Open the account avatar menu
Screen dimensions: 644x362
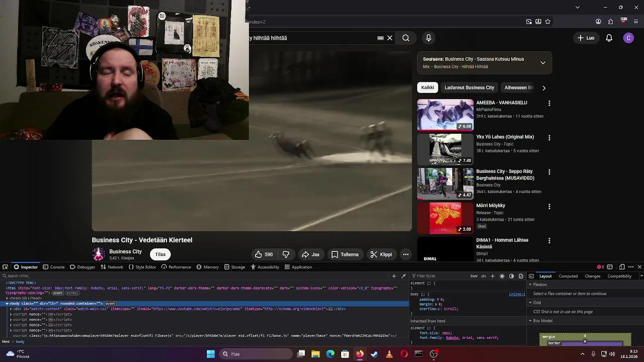point(628,38)
